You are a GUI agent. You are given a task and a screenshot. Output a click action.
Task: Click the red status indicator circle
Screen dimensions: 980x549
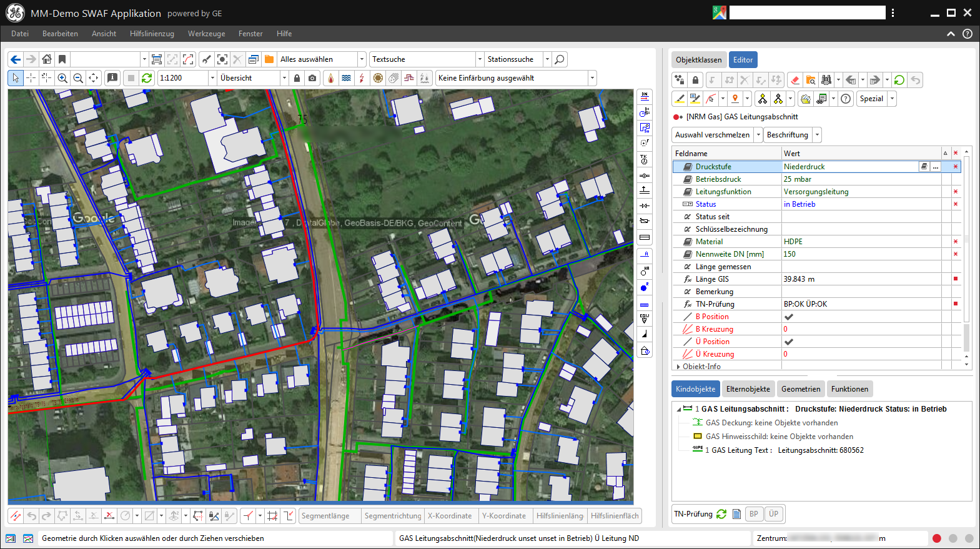click(x=936, y=538)
